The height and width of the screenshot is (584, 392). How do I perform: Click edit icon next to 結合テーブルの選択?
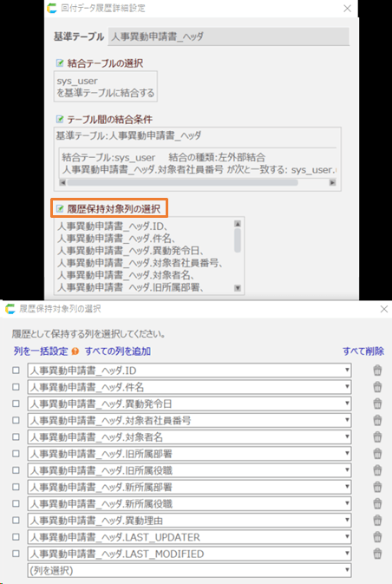tap(60, 63)
